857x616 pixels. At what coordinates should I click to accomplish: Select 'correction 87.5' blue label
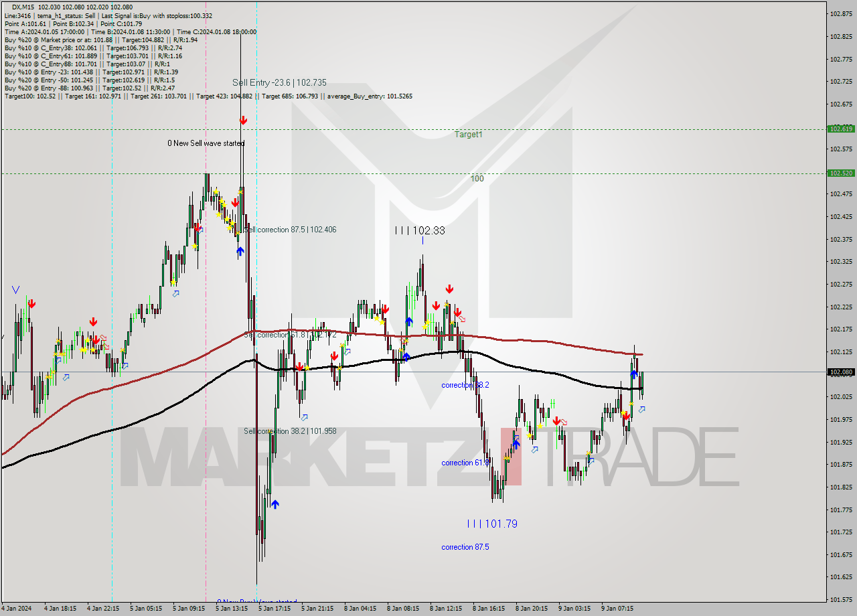(465, 547)
